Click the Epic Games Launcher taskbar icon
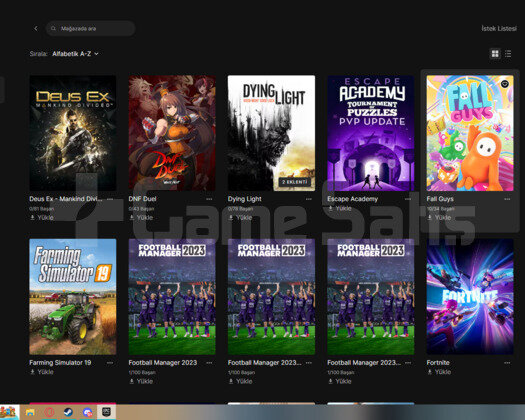This screenshot has height=420, width=525. [x=106, y=412]
